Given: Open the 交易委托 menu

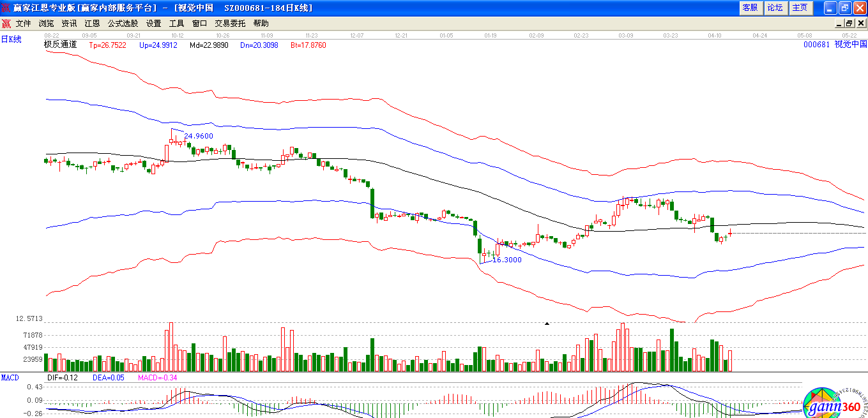Looking at the screenshot, I should pos(230,24).
